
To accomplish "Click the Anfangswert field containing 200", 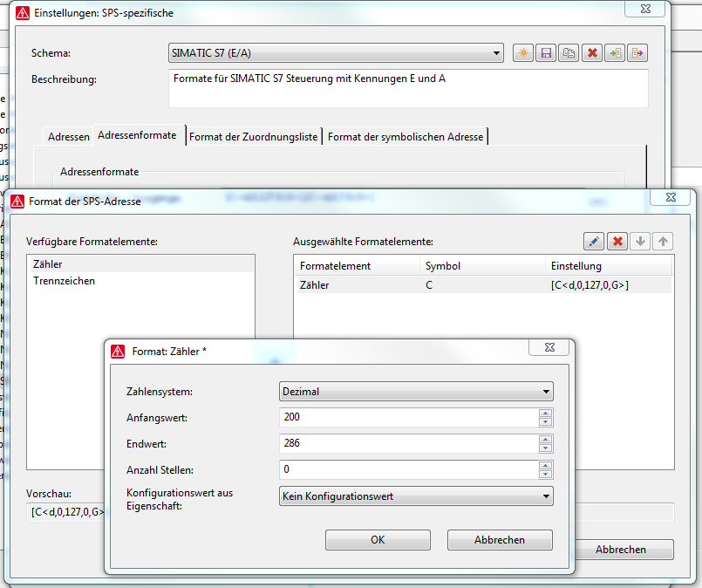I will pyautogui.click(x=409, y=417).
